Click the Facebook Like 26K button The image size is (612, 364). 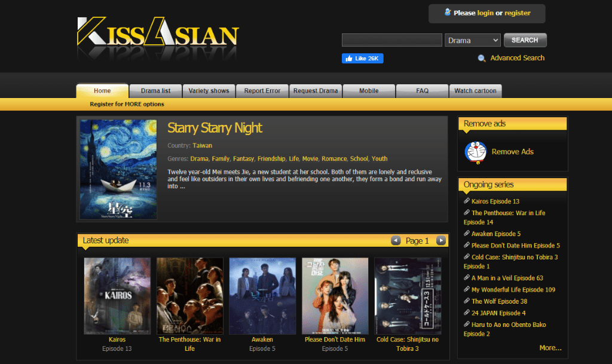[x=363, y=59]
